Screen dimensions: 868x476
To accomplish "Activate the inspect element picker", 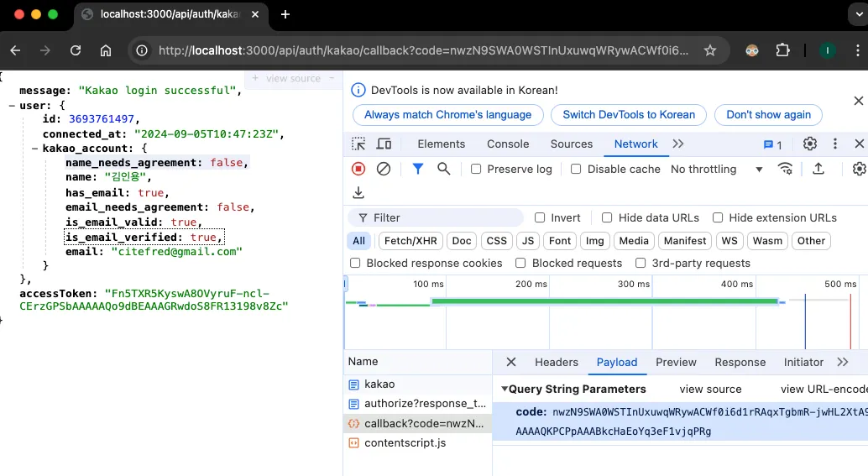I will (358, 144).
